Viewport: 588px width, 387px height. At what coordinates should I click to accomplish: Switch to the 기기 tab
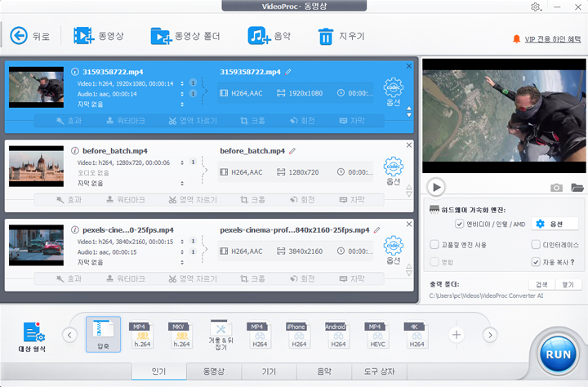pos(269,371)
